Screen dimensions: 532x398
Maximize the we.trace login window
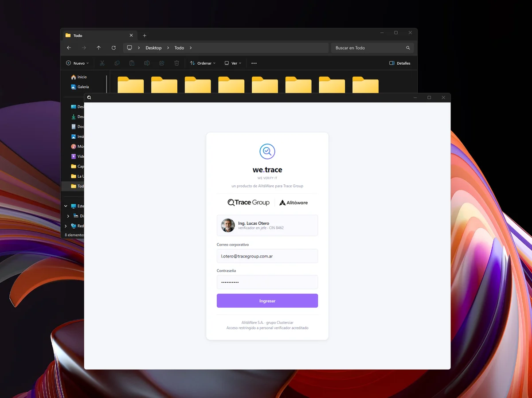coord(429,98)
